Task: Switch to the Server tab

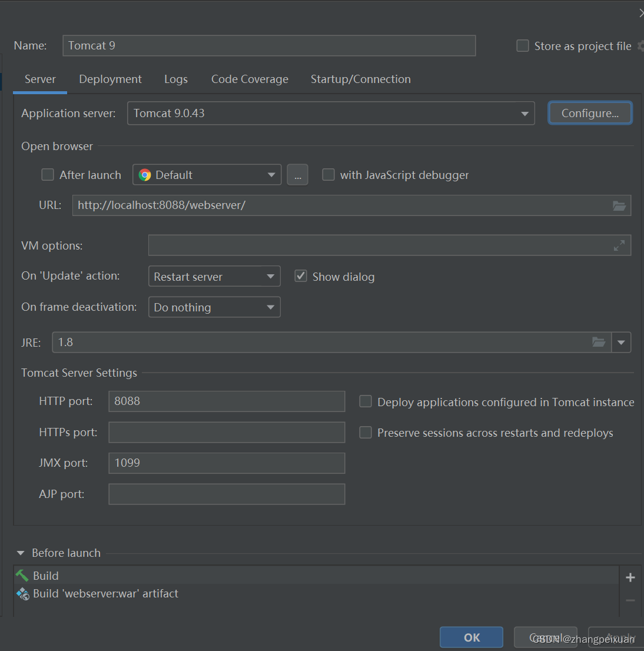Action: [x=40, y=79]
